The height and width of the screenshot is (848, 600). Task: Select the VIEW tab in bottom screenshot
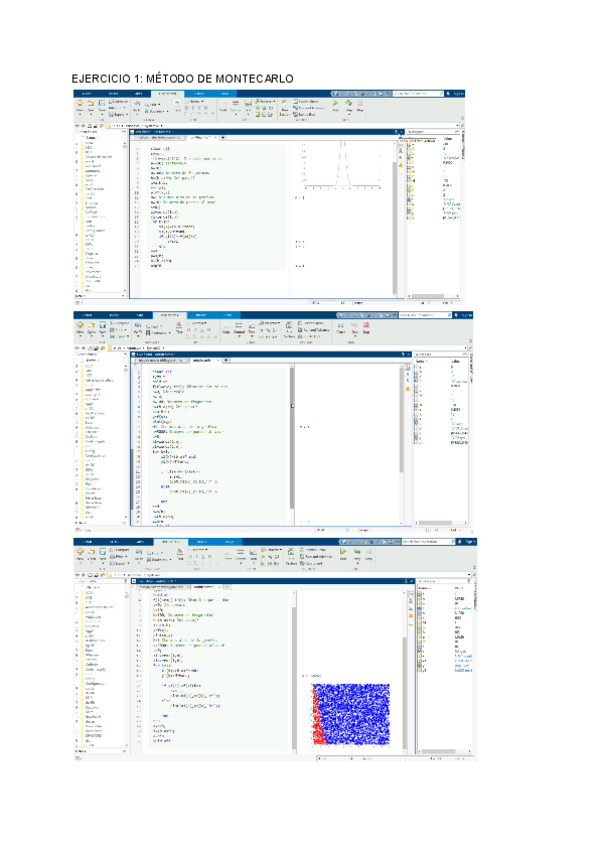click(230, 541)
